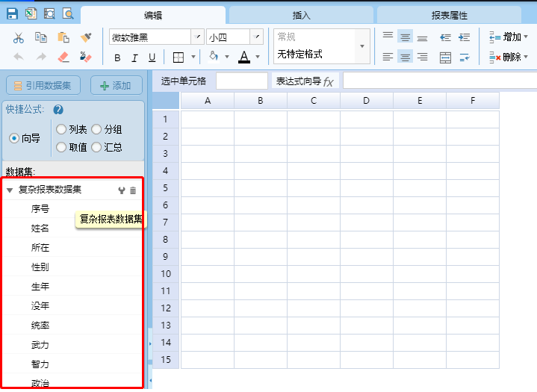Select the 列表 radio option
537x392 pixels.
(x=61, y=129)
